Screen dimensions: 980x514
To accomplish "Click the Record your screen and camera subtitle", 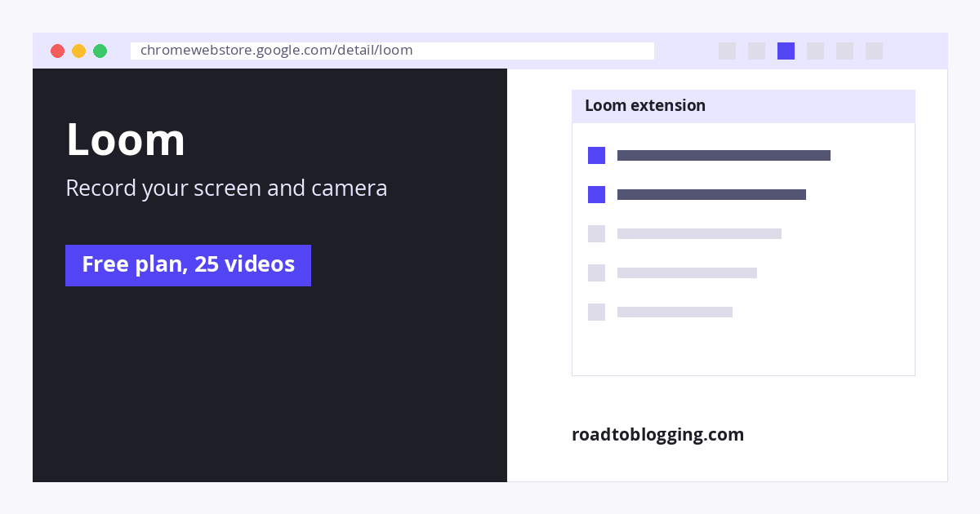I will point(226,188).
